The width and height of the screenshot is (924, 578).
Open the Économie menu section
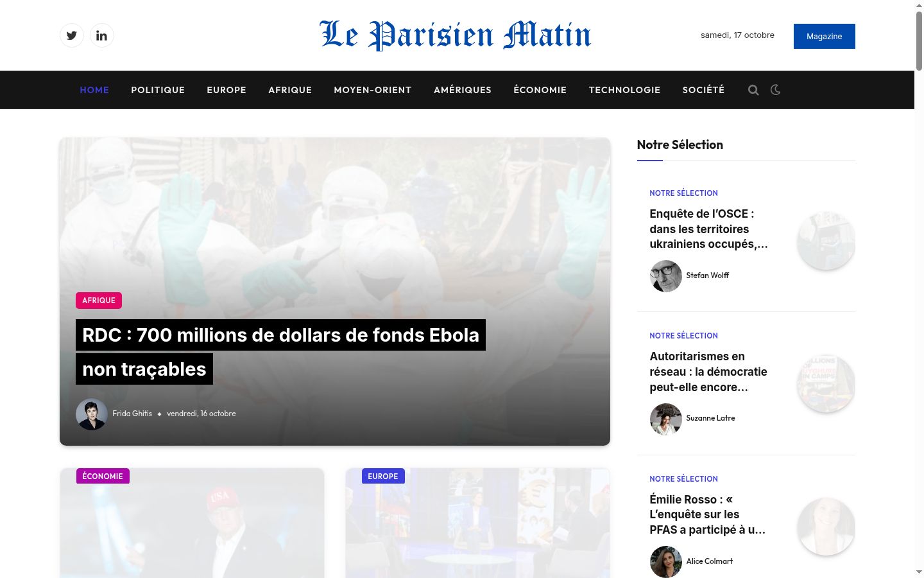point(540,90)
